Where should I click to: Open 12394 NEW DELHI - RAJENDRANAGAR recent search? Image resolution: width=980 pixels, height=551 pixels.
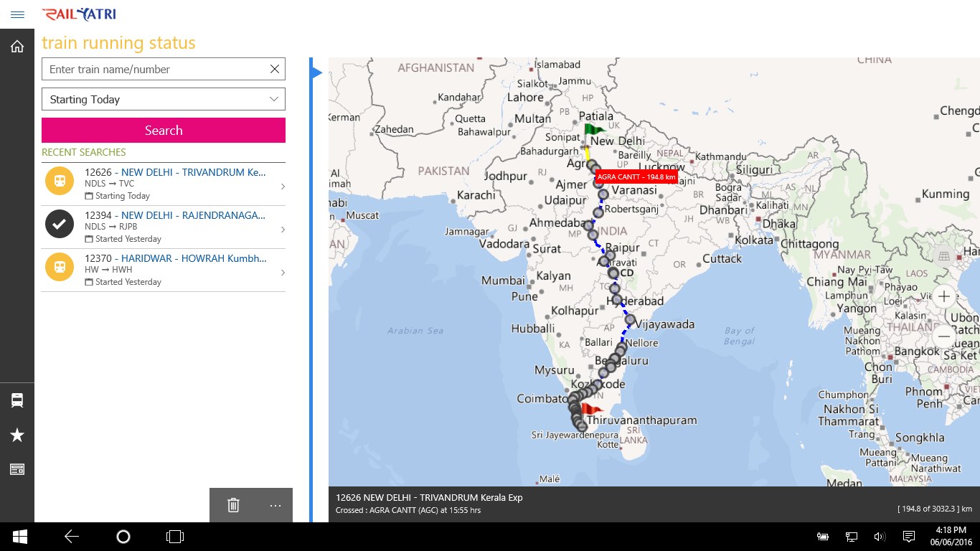pos(164,227)
